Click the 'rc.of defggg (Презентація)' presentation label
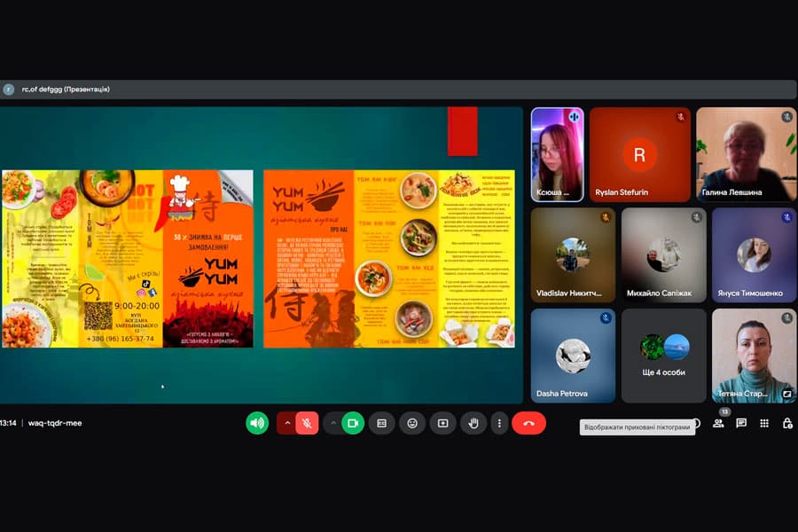 (x=66, y=89)
